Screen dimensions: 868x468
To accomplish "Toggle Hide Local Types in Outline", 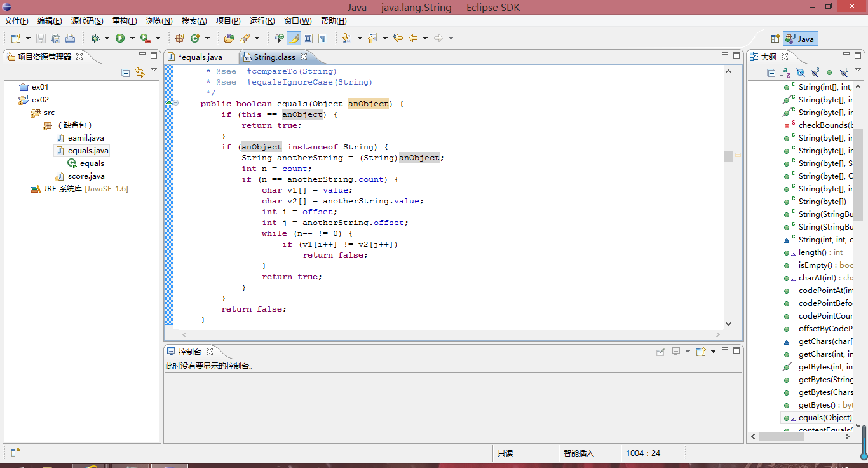I will [x=844, y=72].
